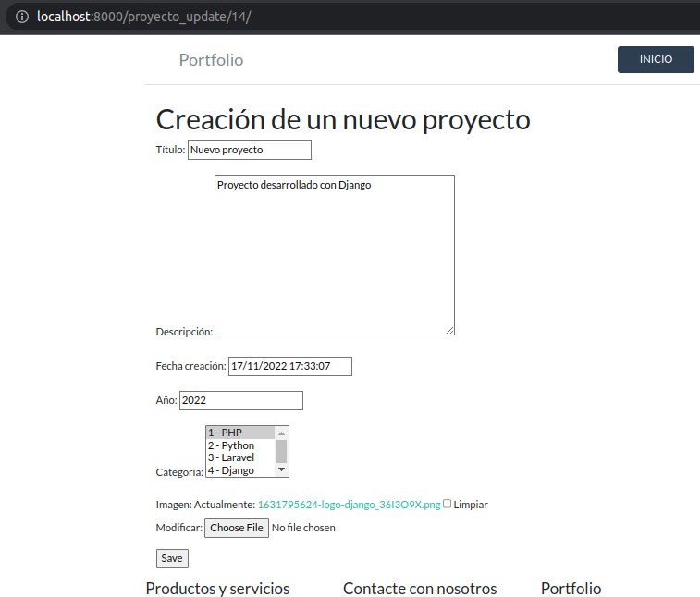Open the current logo-django image link

349,505
